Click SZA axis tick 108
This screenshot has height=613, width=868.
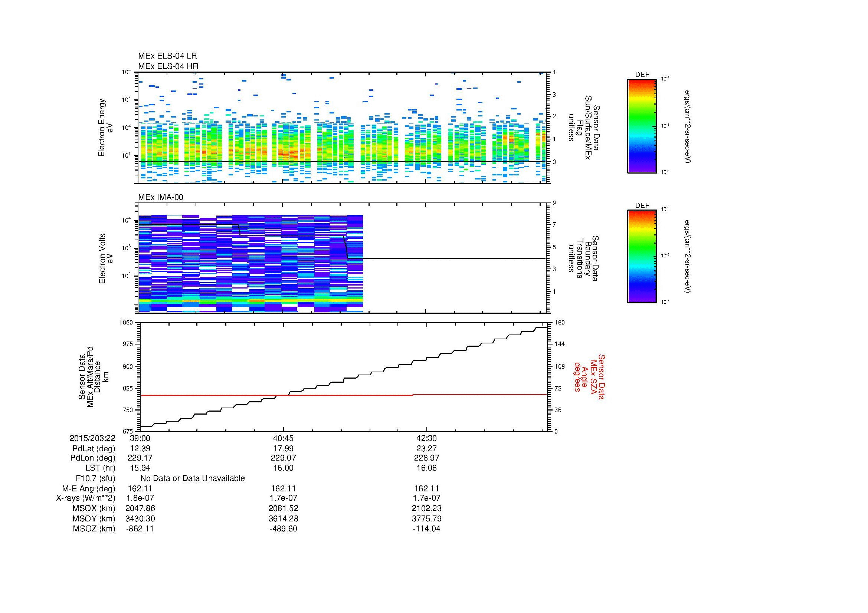pyautogui.click(x=559, y=366)
